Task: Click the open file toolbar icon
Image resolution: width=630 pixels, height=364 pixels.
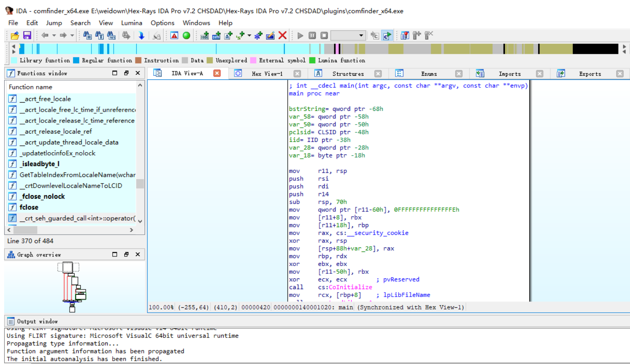Action: click(x=15, y=36)
